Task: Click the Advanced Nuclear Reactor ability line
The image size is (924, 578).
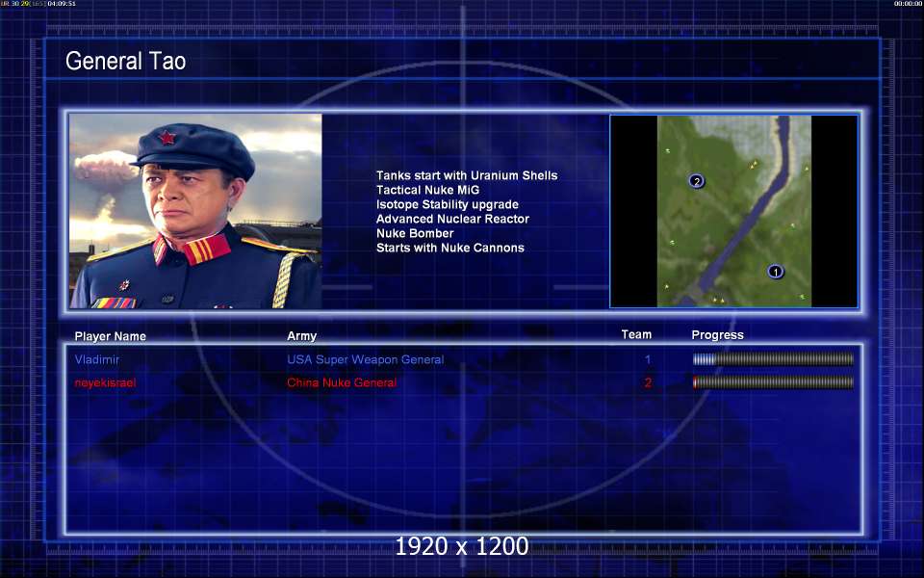Action: pos(452,219)
